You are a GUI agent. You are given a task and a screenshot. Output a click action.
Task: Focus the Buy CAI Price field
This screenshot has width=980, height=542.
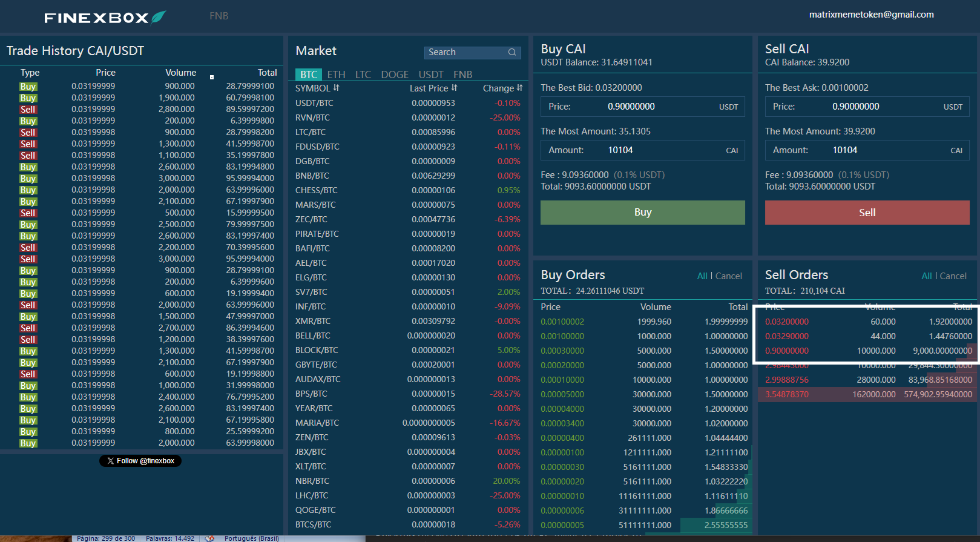643,107
